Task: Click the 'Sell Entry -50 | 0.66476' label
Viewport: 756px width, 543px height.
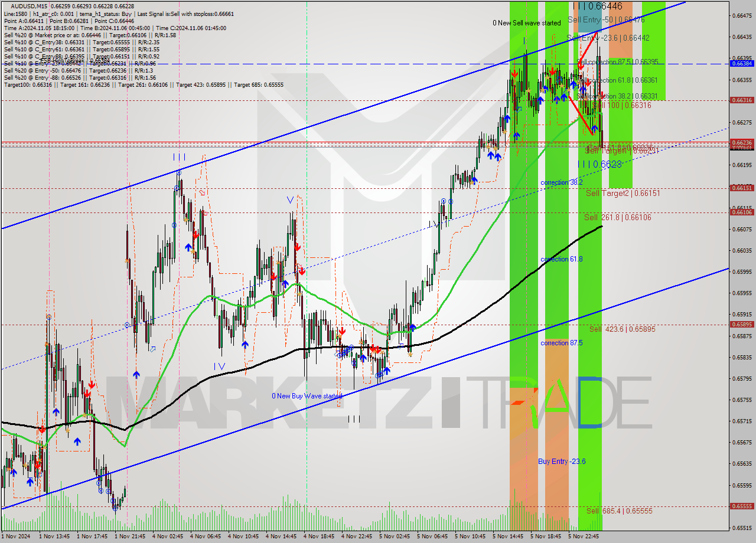Action: click(x=606, y=19)
